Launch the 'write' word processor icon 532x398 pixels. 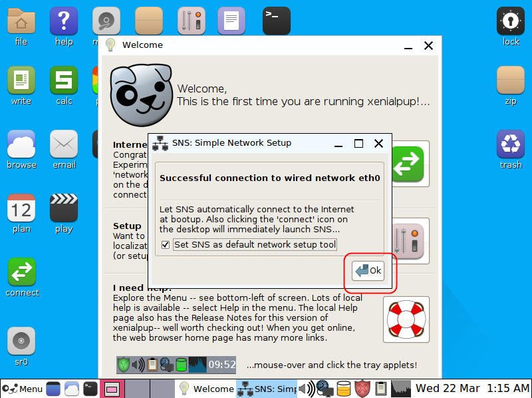click(x=21, y=81)
